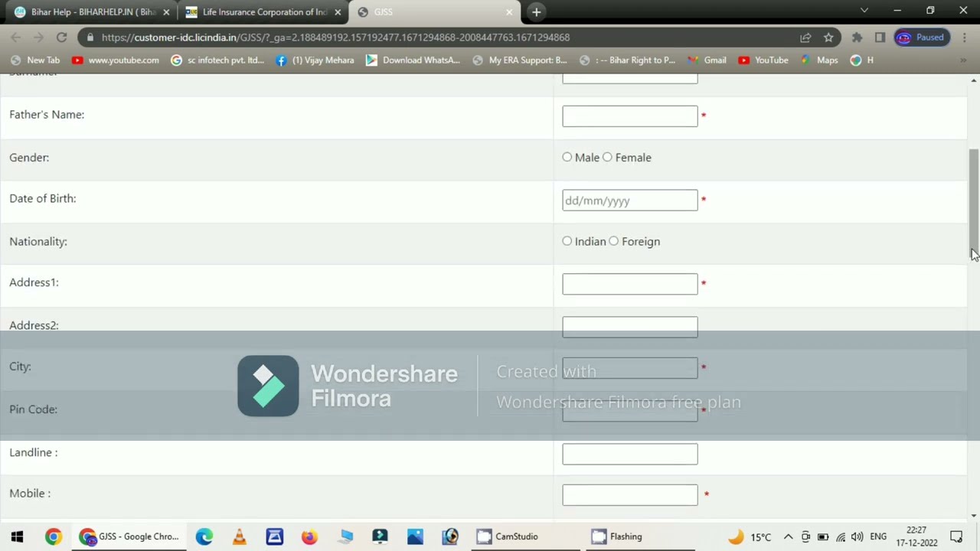Check the battery status tray icon
The image size is (980, 551).
tap(823, 536)
